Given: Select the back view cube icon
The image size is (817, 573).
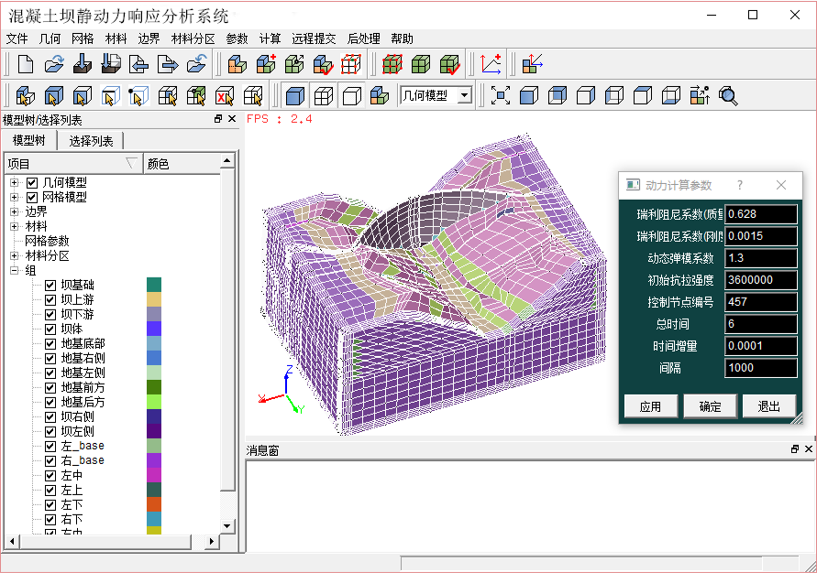Looking at the screenshot, I should click(558, 96).
